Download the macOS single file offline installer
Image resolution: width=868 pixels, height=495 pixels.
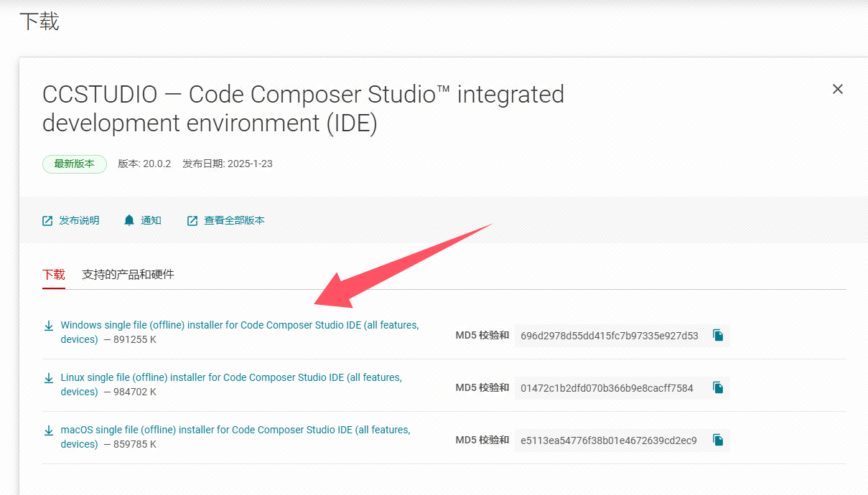(235, 437)
